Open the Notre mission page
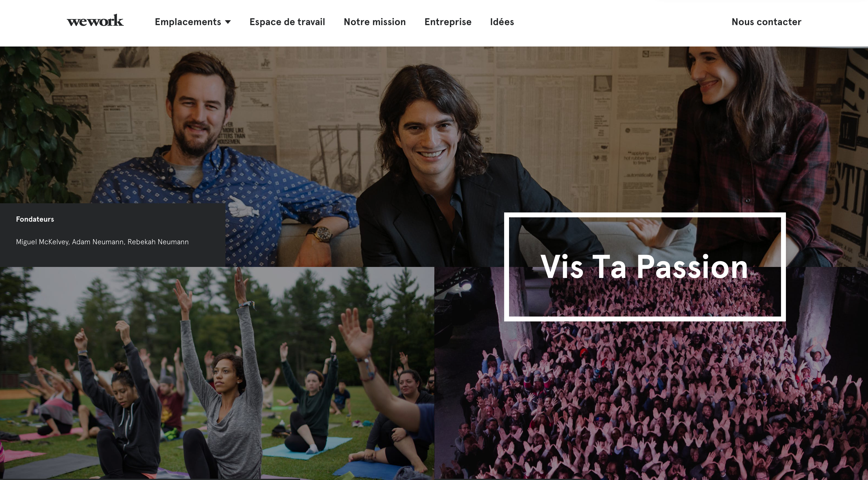This screenshot has width=868, height=480. point(375,22)
